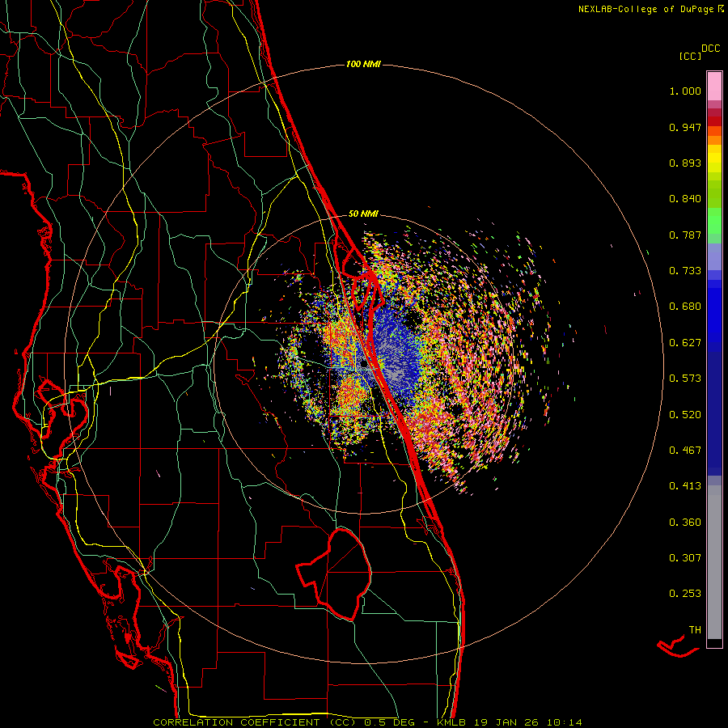Select the 0.520 scale value
The width and height of the screenshot is (728, 728).
[x=685, y=415]
